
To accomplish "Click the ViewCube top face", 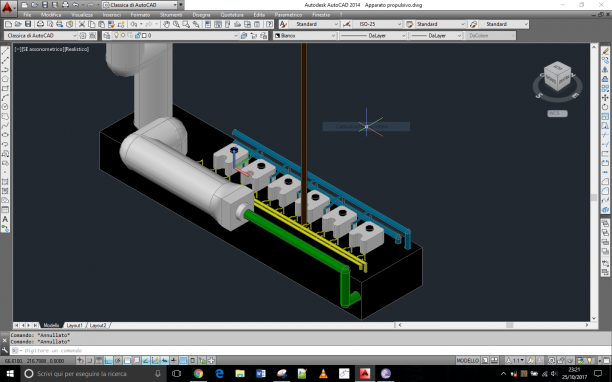I will click(557, 67).
